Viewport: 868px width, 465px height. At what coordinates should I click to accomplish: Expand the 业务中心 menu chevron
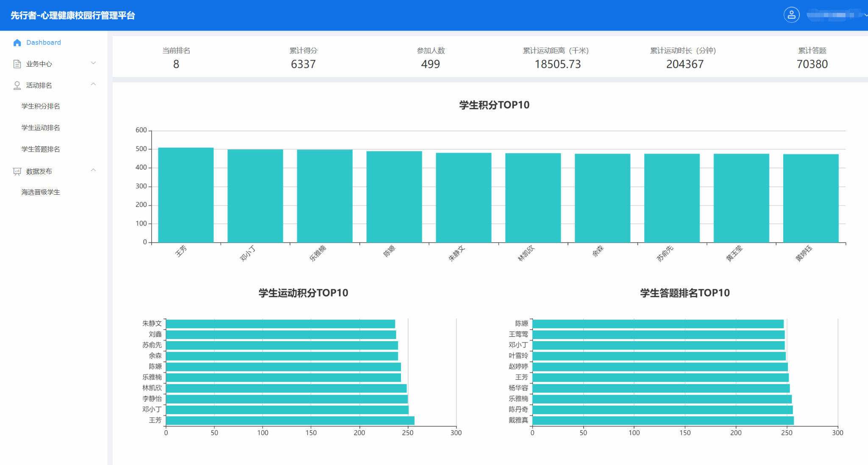[93, 63]
